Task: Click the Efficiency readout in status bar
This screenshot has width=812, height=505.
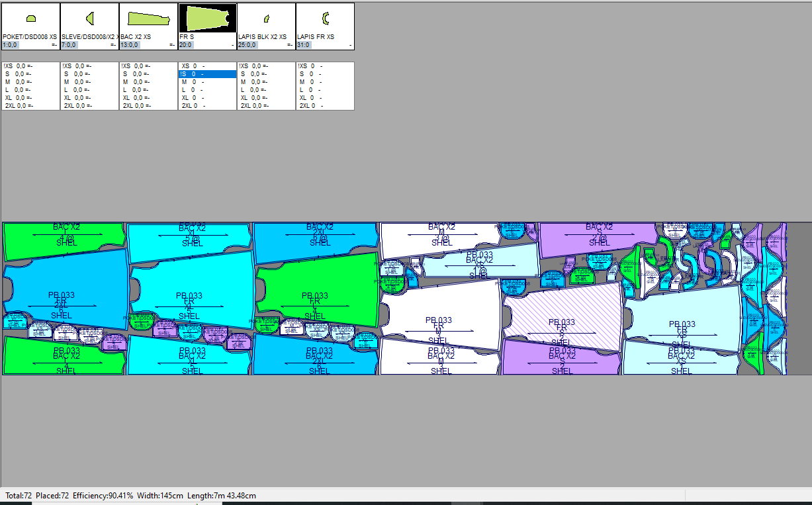Action: point(103,496)
